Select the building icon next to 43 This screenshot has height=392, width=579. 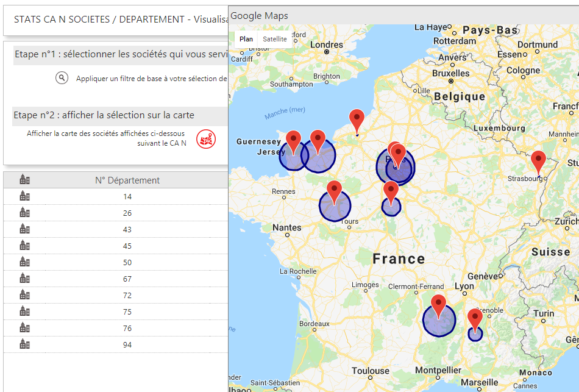pos(25,229)
